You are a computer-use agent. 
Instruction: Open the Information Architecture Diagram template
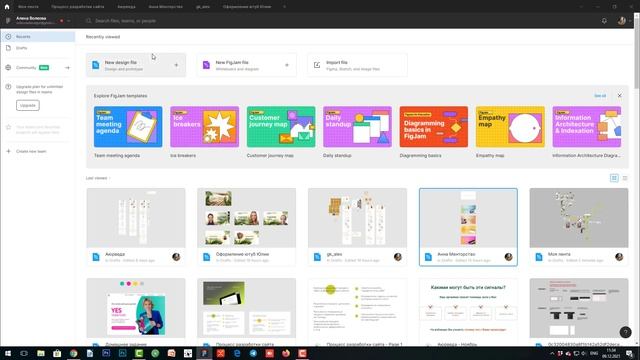tap(587, 127)
